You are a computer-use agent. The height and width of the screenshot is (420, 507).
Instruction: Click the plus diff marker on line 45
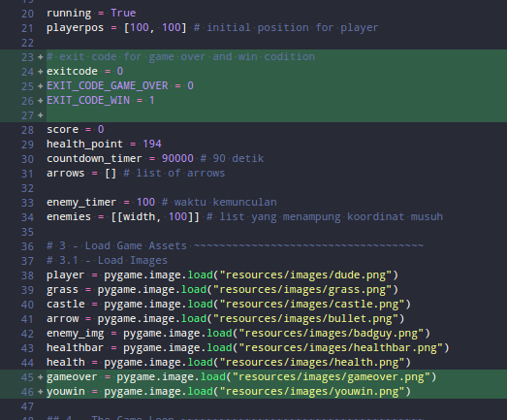click(x=41, y=377)
